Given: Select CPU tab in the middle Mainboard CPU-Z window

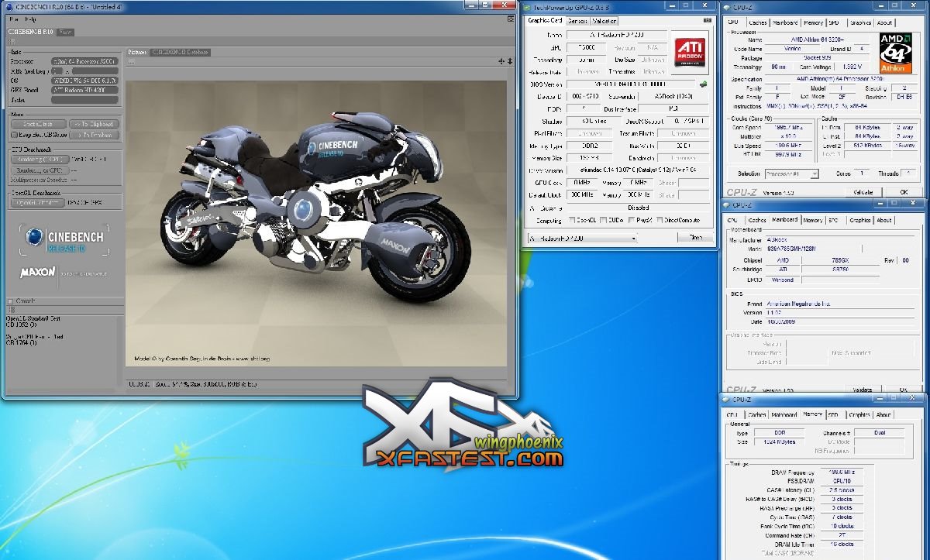Looking at the screenshot, I should [x=732, y=220].
